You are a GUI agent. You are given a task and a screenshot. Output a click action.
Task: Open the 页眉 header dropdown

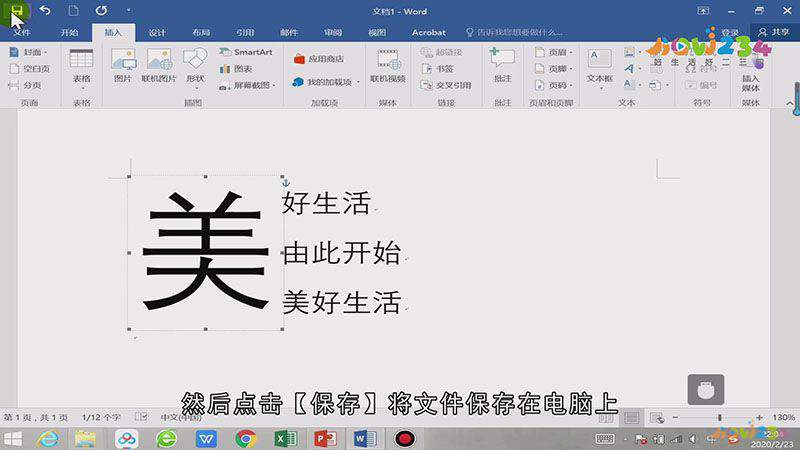tap(554, 52)
